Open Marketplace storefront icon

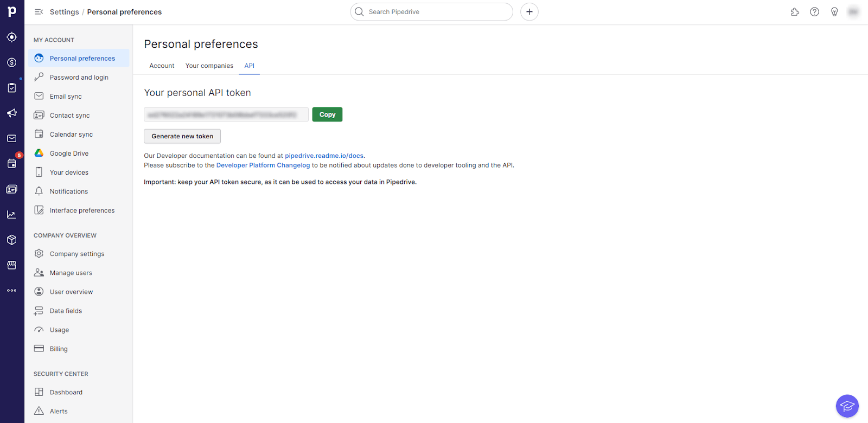pos(12,265)
